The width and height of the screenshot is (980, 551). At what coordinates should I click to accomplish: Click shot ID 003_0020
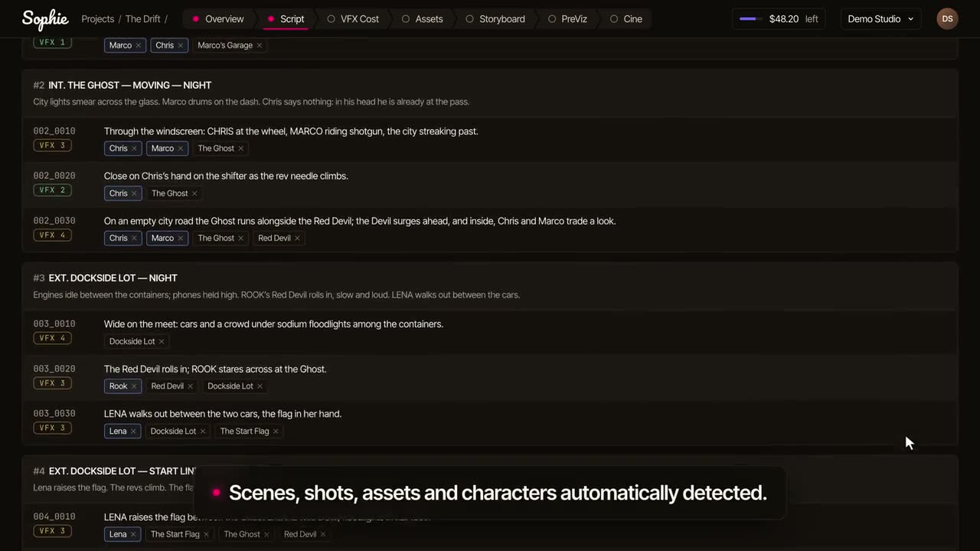(54, 369)
